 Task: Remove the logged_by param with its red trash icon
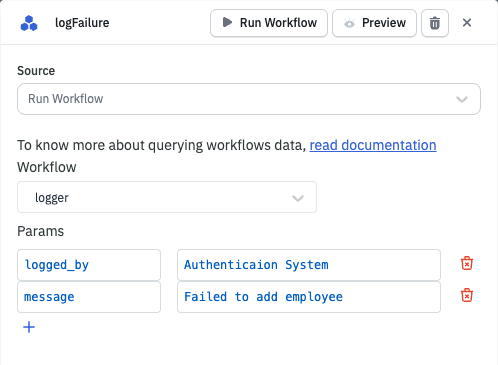pos(467,263)
